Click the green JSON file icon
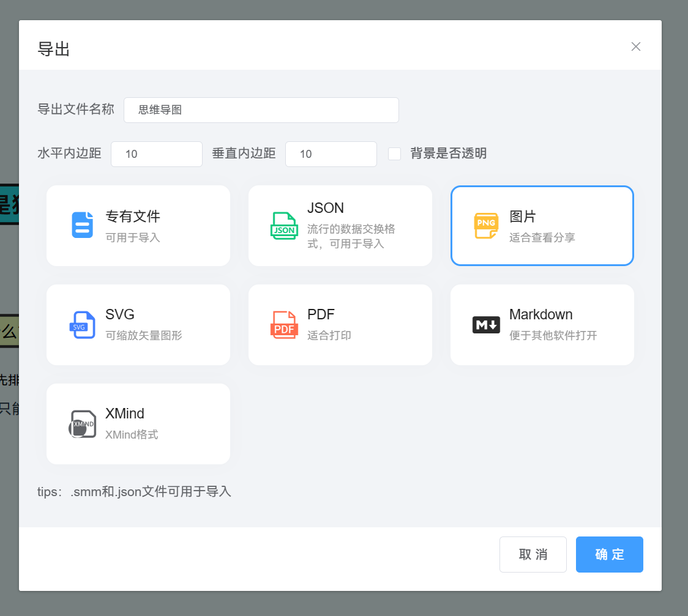 [x=284, y=225]
